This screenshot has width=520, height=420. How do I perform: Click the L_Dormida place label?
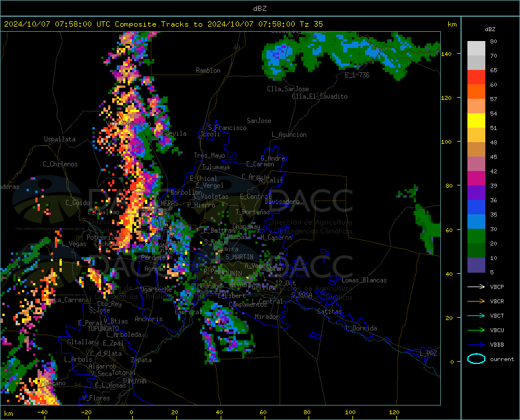361,328
